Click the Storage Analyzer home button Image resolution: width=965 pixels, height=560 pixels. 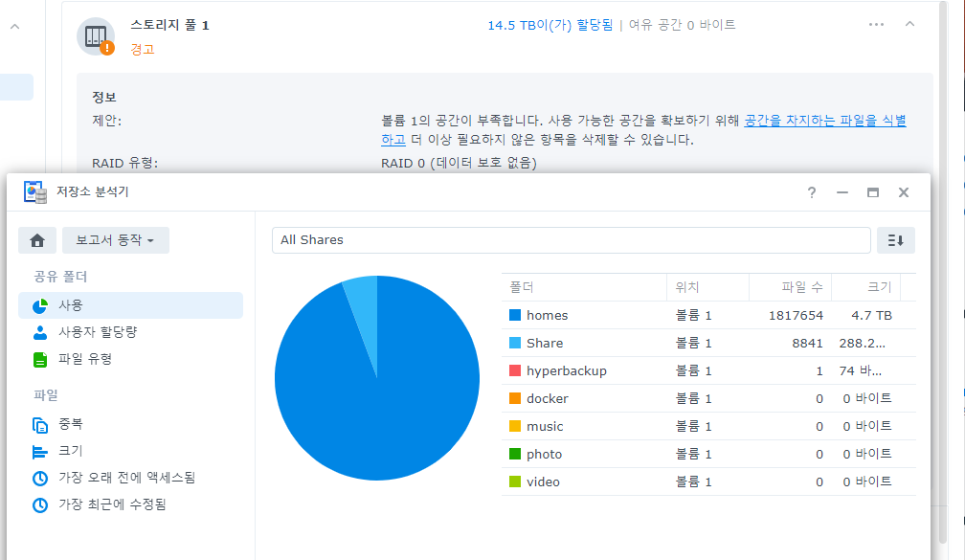[x=37, y=240]
